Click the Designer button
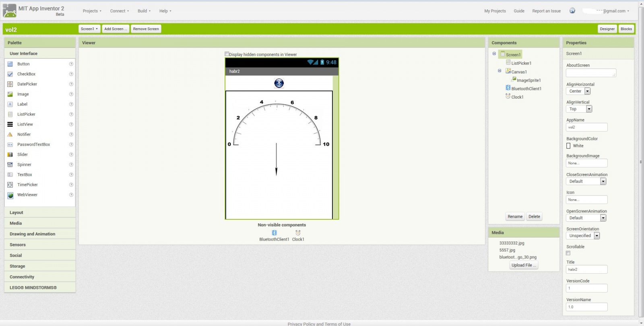This screenshot has height=326, width=644. (x=607, y=29)
